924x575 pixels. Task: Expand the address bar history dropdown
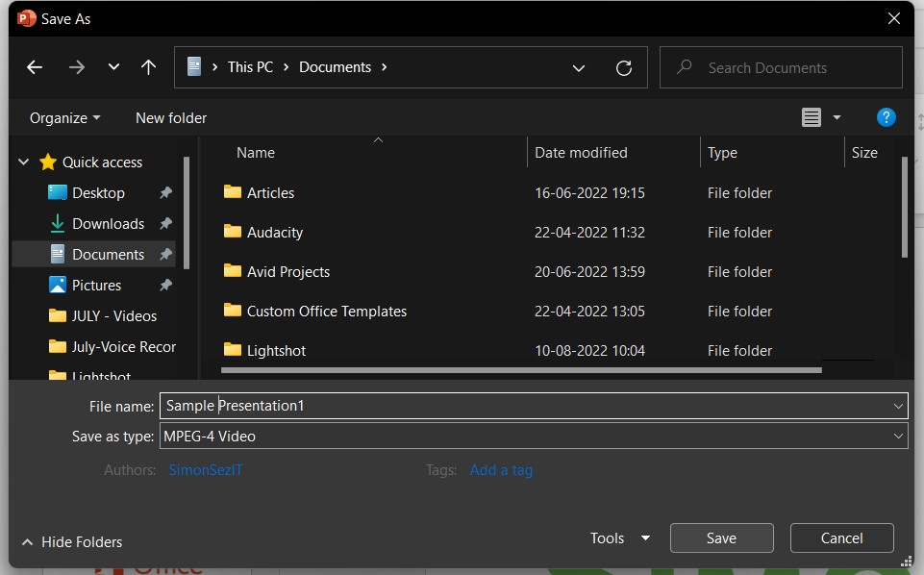579,67
